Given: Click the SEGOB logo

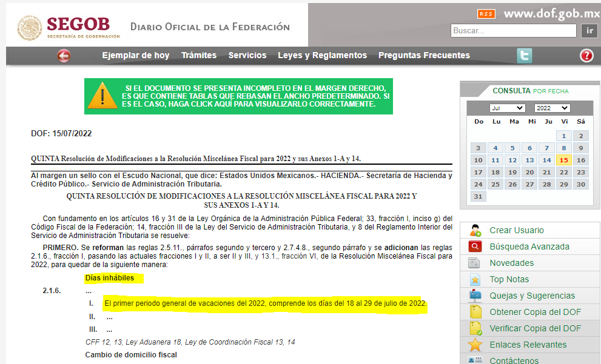Looking at the screenshot, I should pos(69,28).
